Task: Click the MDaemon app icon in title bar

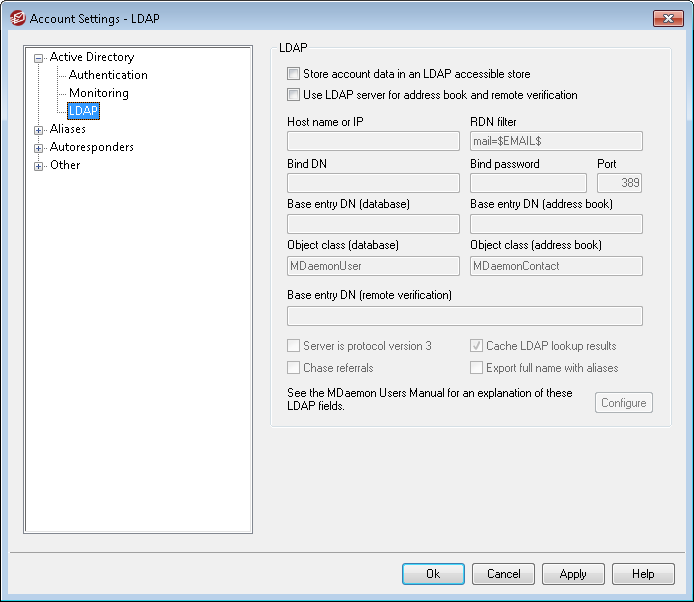Action: pos(16,18)
